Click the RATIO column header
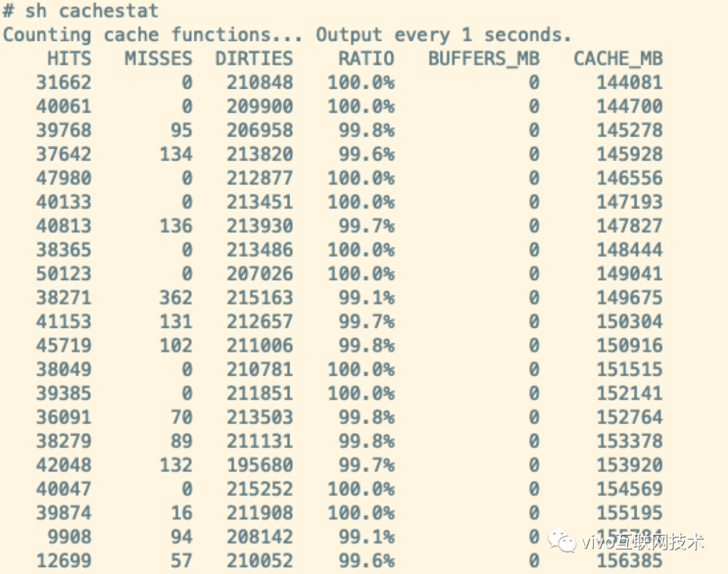Image resolution: width=728 pixels, height=574 pixels. (366, 59)
